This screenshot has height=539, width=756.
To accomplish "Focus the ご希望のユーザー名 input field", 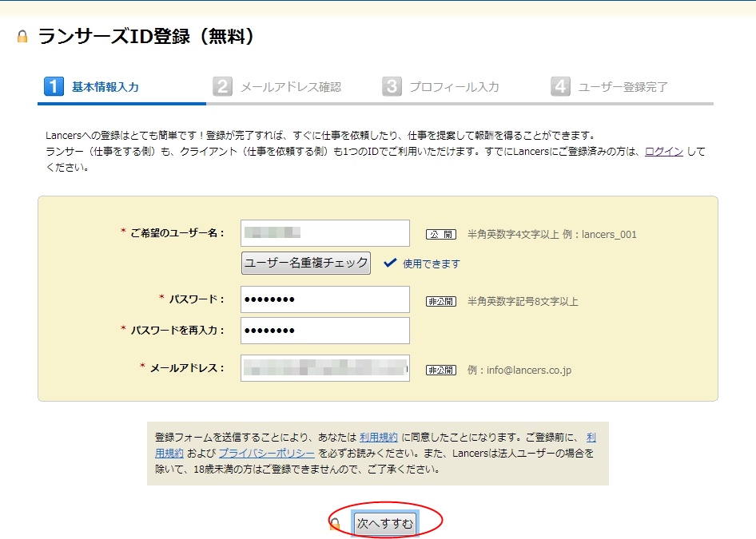I will [325, 233].
